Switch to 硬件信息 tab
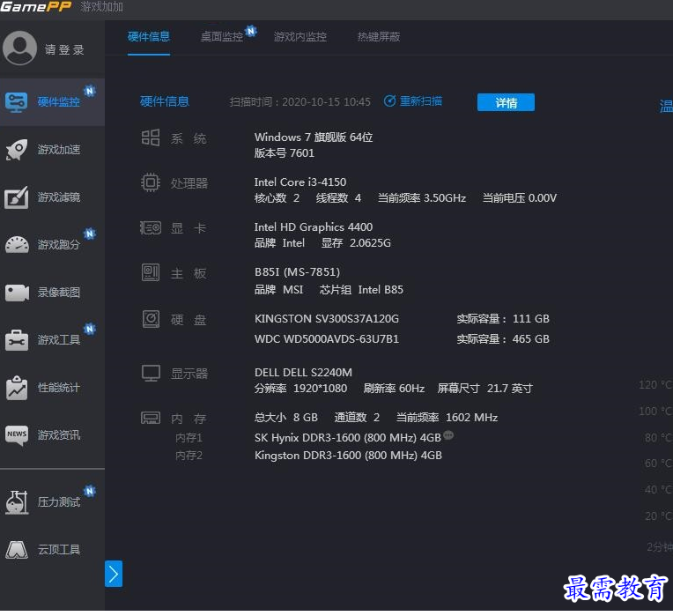This screenshot has height=616, width=673. point(149,37)
